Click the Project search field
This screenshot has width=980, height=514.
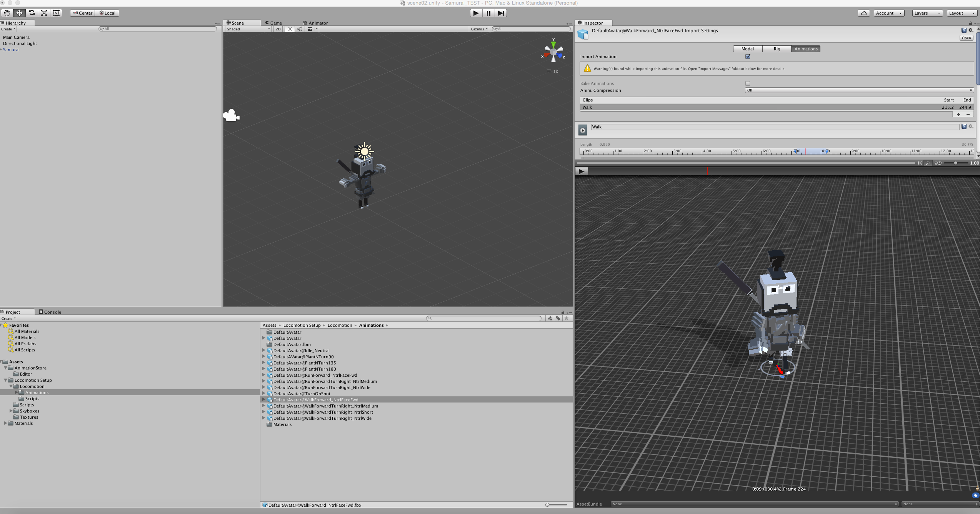point(484,318)
